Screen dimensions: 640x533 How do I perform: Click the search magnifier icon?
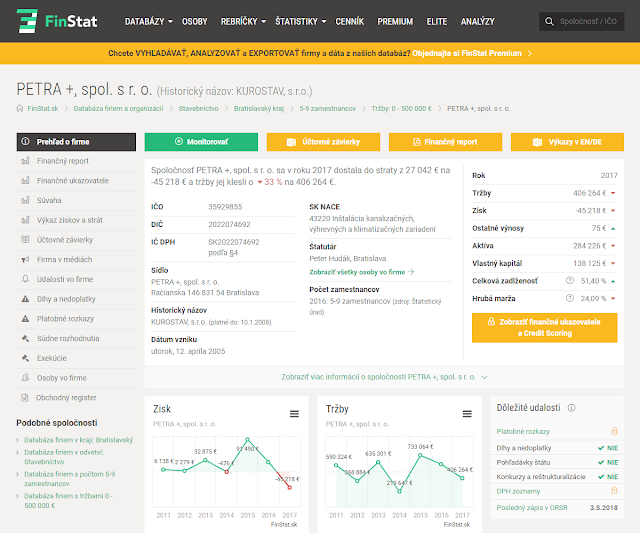tap(549, 22)
